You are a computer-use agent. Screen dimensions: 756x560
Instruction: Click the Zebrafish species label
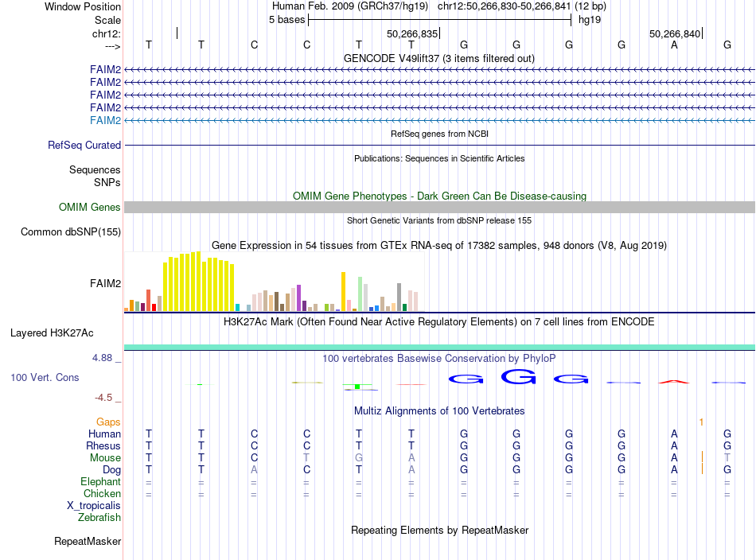click(99, 518)
